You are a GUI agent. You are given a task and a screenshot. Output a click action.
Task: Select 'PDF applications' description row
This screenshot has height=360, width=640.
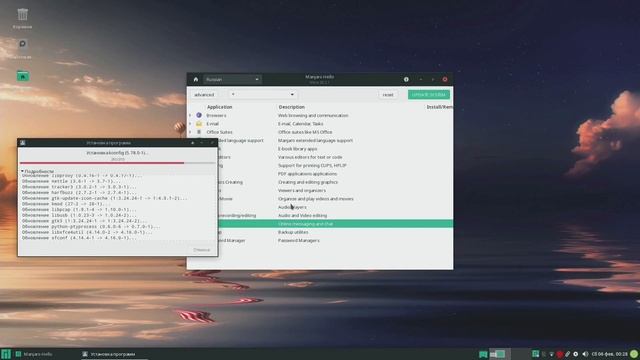click(x=307, y=174)
